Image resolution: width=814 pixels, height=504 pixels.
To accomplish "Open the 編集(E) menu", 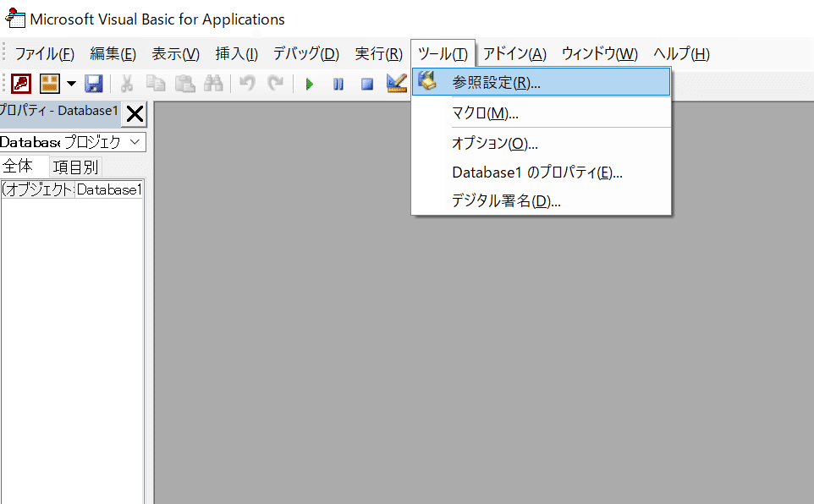I will click(x=113, y=53).
